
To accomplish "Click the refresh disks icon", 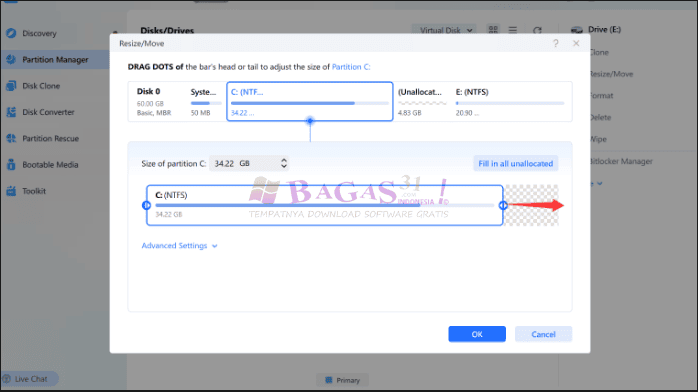I will point(537,30).
